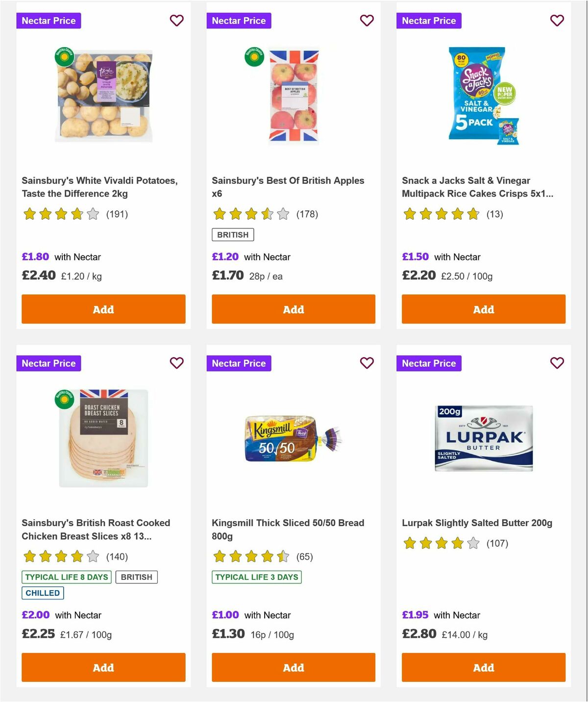
Task: Open the Lurpak Slightly Salted Butter product page
Action: pos(477,523)
